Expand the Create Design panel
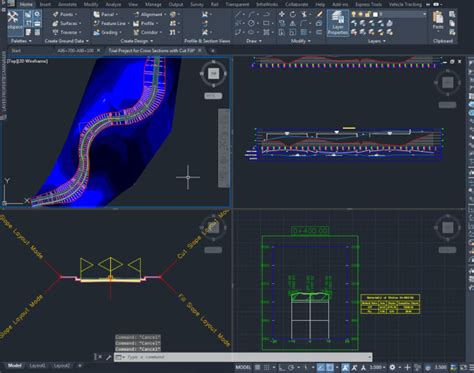The width and height of the screenshot is (474, 373). [137, 41]
